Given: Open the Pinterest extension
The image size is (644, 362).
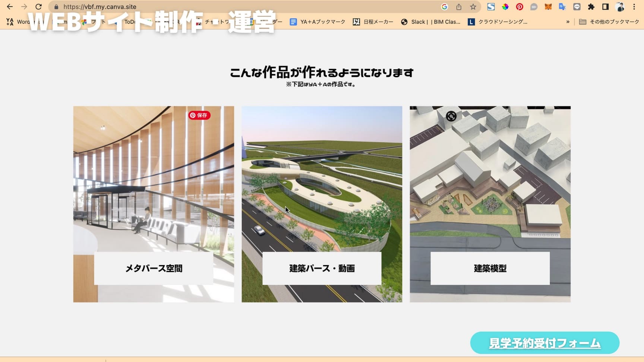Looking at the screenshot, I should click(x=520, y=7).
